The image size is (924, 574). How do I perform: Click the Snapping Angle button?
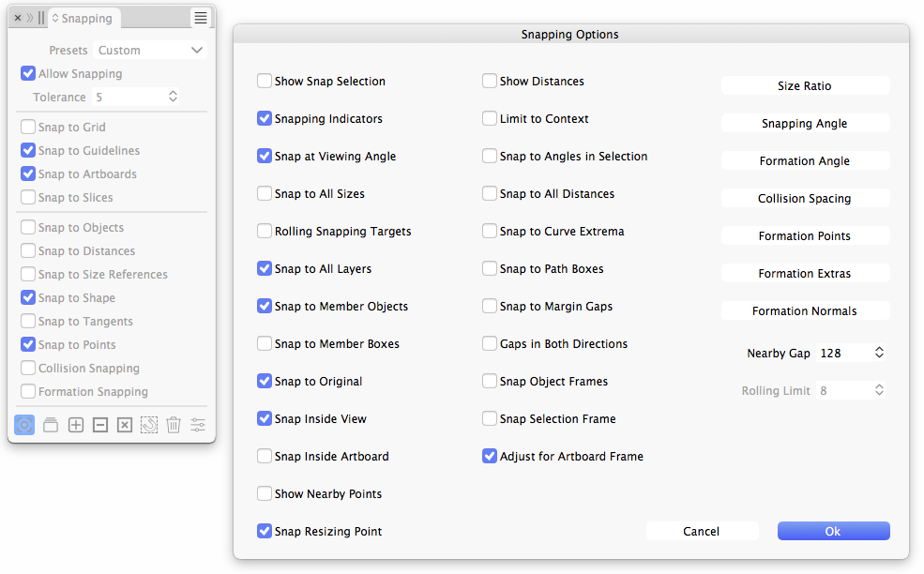[x=805, y=124]
